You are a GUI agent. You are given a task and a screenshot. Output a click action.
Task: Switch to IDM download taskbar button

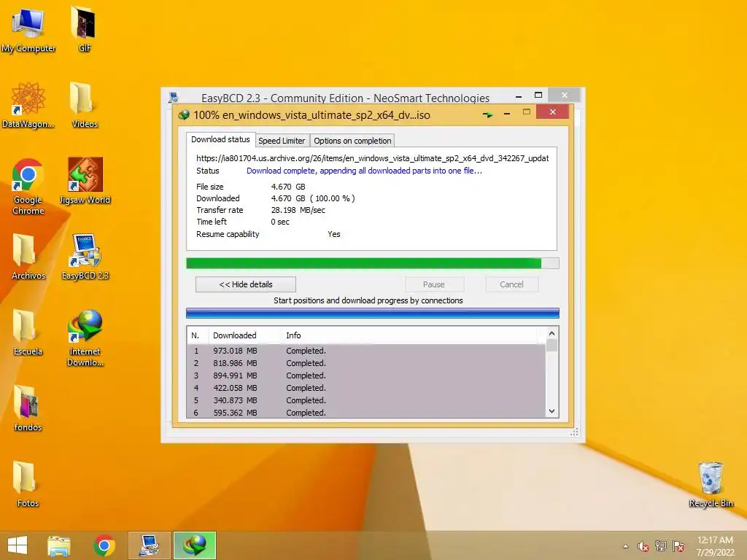coord(195,545)
